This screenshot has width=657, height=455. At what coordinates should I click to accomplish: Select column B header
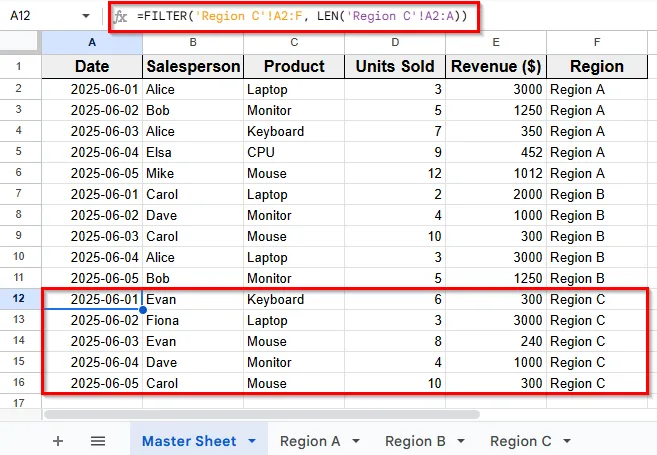tap(193, 42)
